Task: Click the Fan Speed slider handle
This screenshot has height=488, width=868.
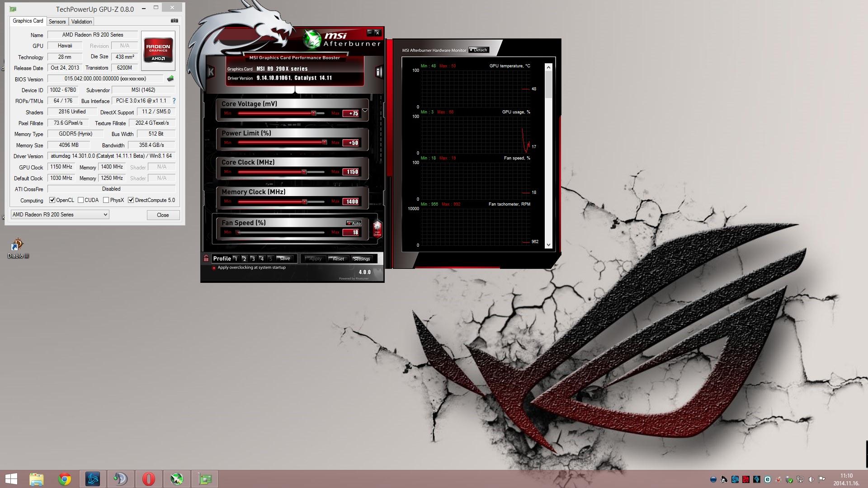Action: (x=238, y=232)
